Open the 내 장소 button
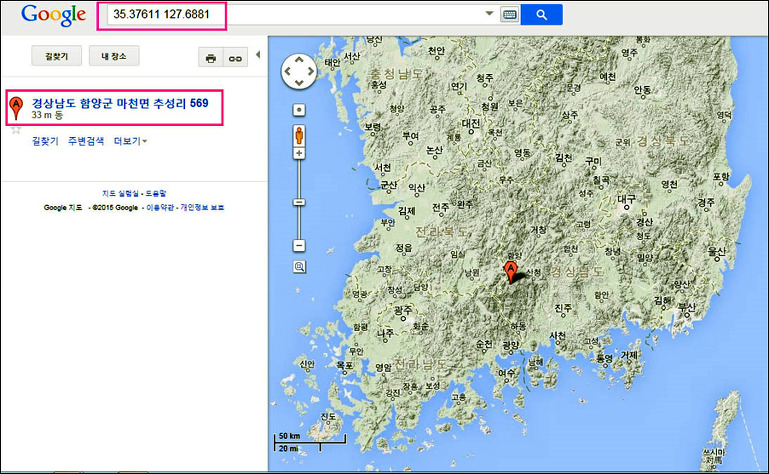Screen dimensions: 769x474 [114, 56]
